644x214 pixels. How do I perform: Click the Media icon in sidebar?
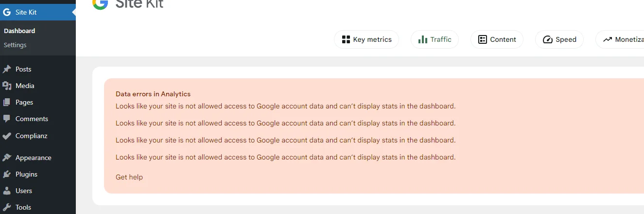(x=7, y=86)
